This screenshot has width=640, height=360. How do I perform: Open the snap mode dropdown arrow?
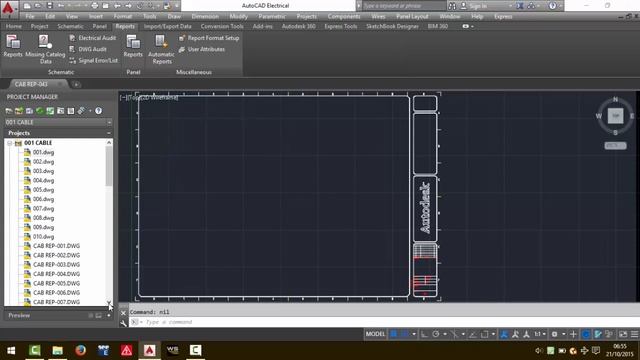[x=414, y=334]
